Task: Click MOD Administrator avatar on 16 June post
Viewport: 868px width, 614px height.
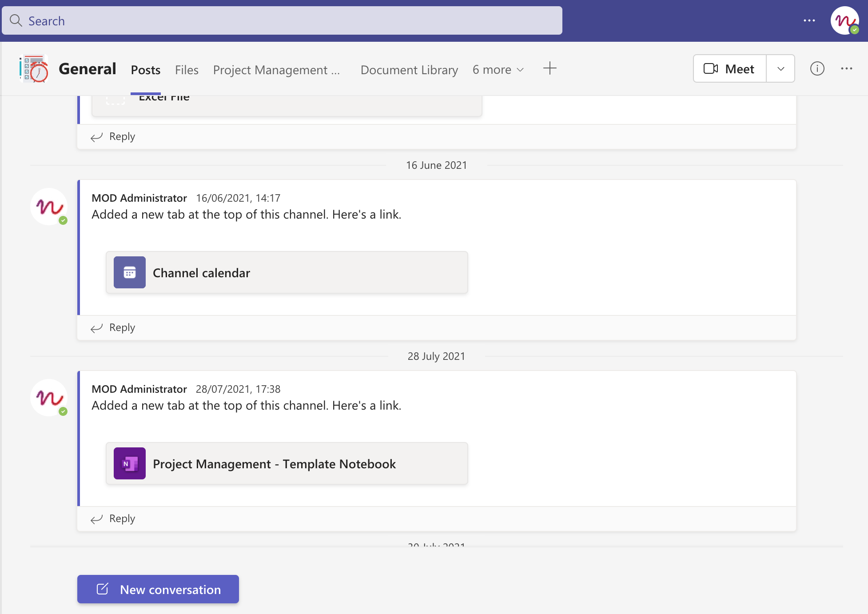Action: pos(49,207)
